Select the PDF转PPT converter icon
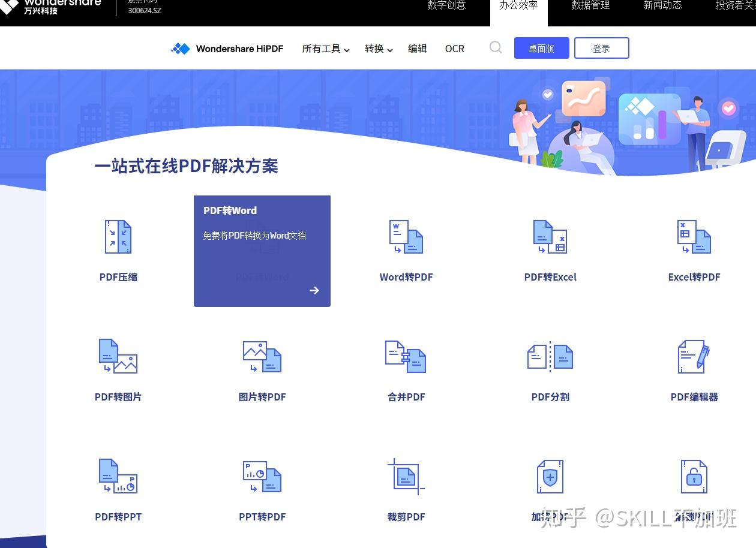The height and width of the screenshot is (548, 756). [x=118, y=476]
